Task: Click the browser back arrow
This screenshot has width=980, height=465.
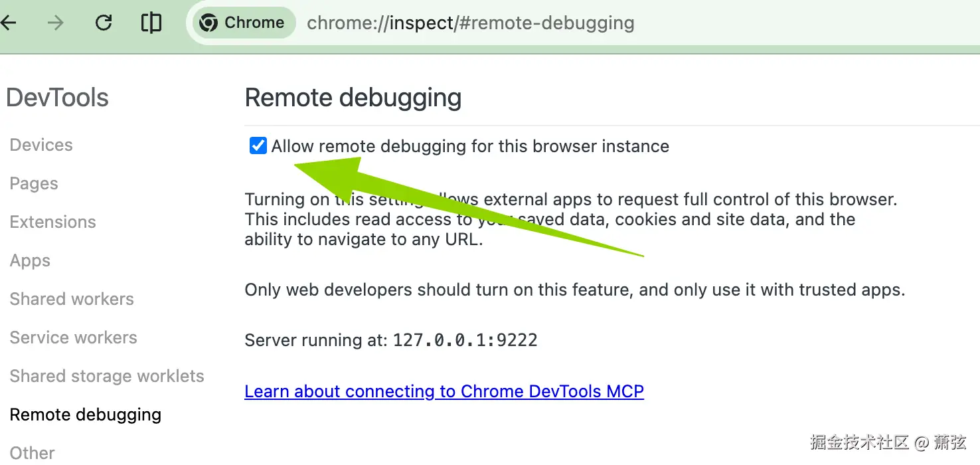Action: (x=8, y=23)
